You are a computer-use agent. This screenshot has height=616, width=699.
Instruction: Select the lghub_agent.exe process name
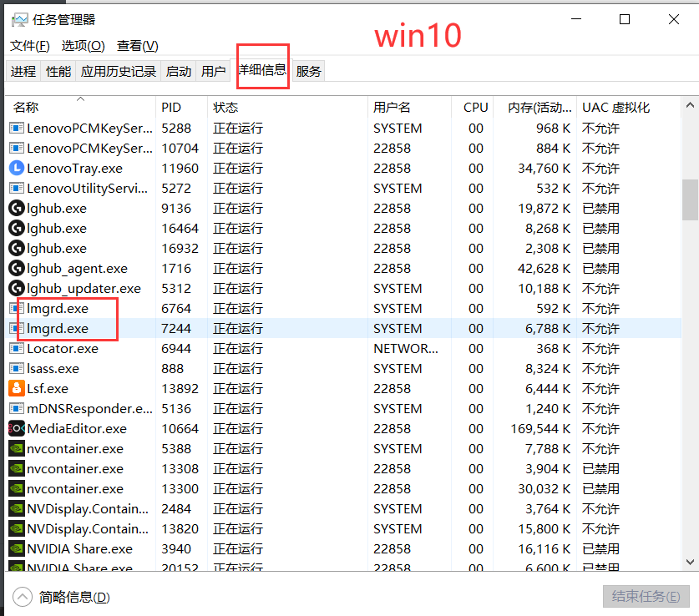click(x=77, y=268)
